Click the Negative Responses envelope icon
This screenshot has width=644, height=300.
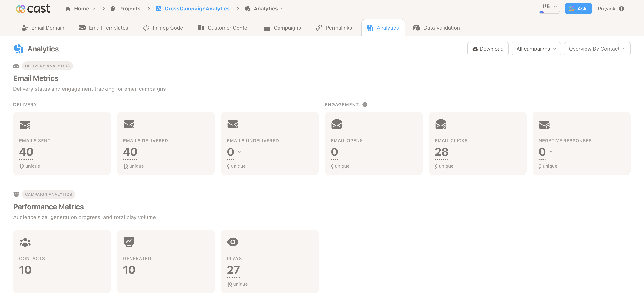544,125
